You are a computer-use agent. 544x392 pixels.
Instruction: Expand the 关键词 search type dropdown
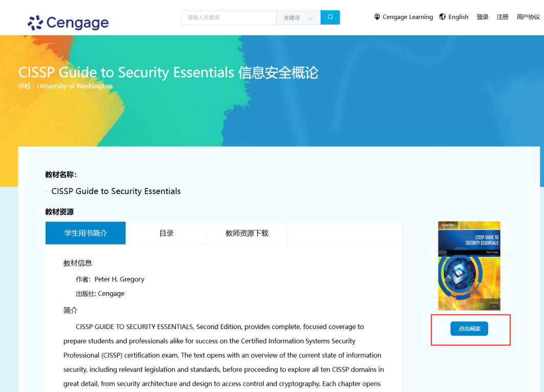(299, 18)
